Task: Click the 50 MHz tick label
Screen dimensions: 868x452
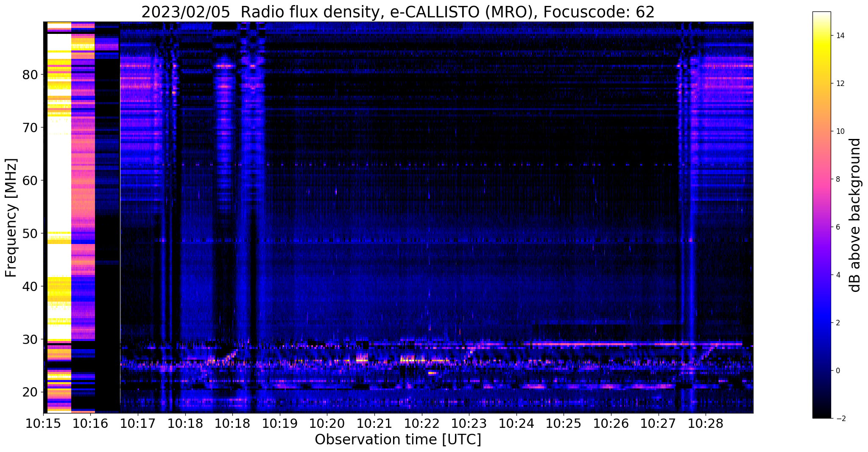Action: [x=30, y=233]
